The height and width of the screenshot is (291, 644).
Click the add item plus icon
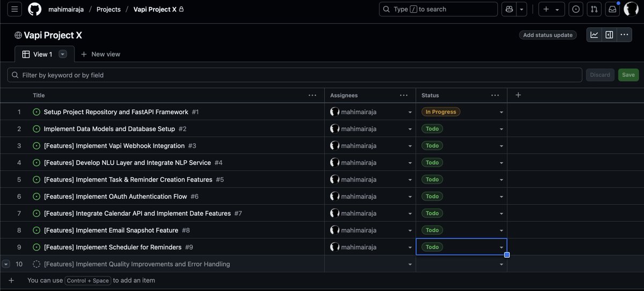[x=11, y=280]
